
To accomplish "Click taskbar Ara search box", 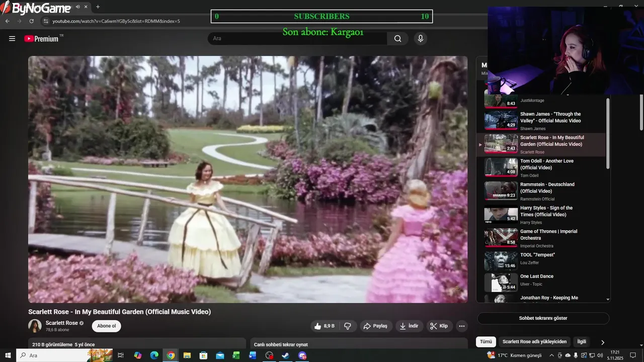I will (x=64, y=355).
